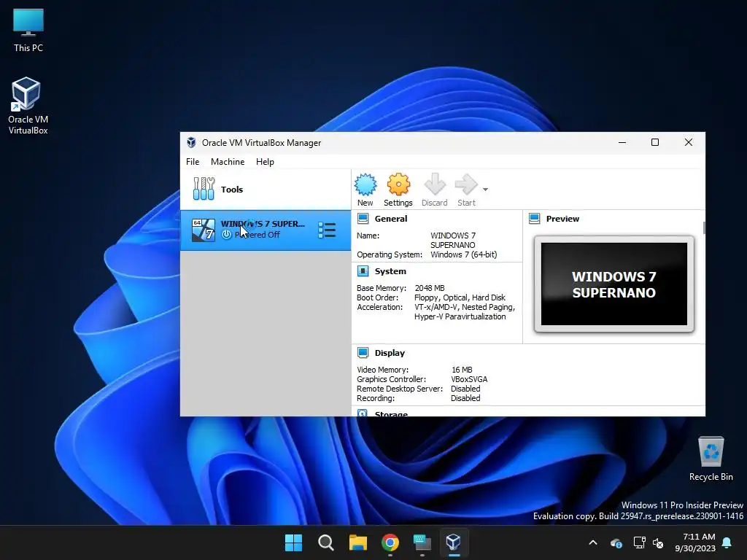
Task: Click the Display section screen icon
Action: 363,353
